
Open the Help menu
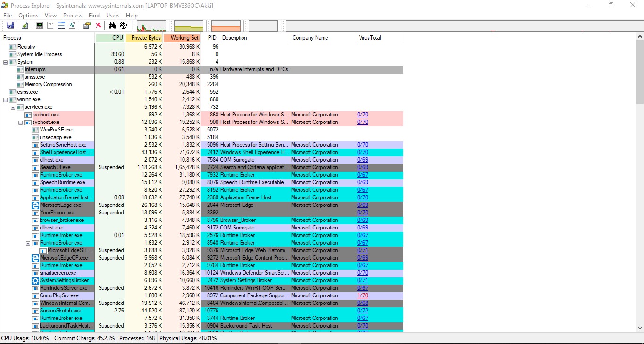click(132, 16)
